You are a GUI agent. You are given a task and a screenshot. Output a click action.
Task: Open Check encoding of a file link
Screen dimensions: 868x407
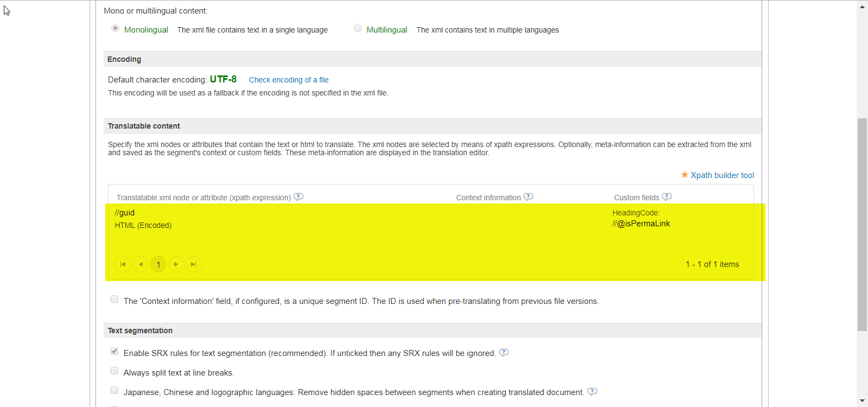(289, 80)
